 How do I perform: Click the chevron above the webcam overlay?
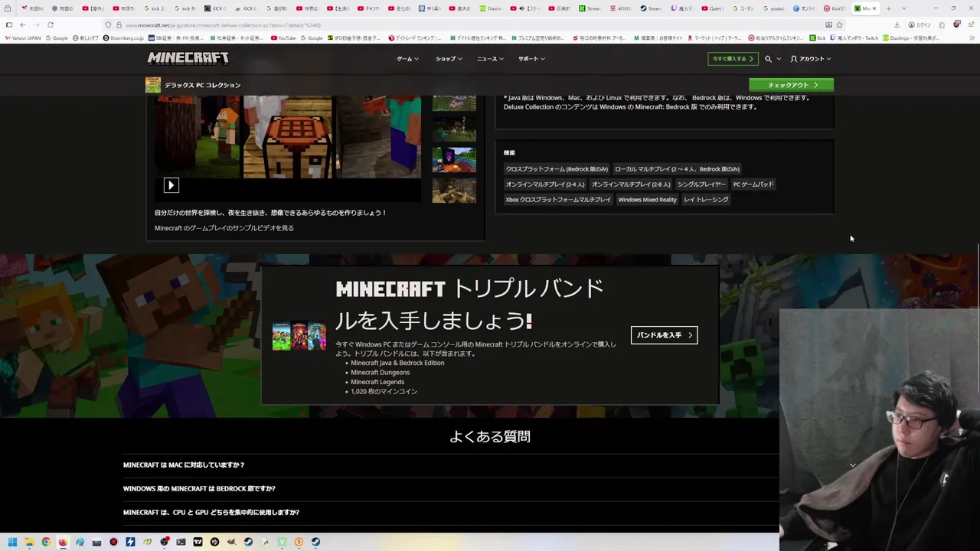[x=852, y=465]
